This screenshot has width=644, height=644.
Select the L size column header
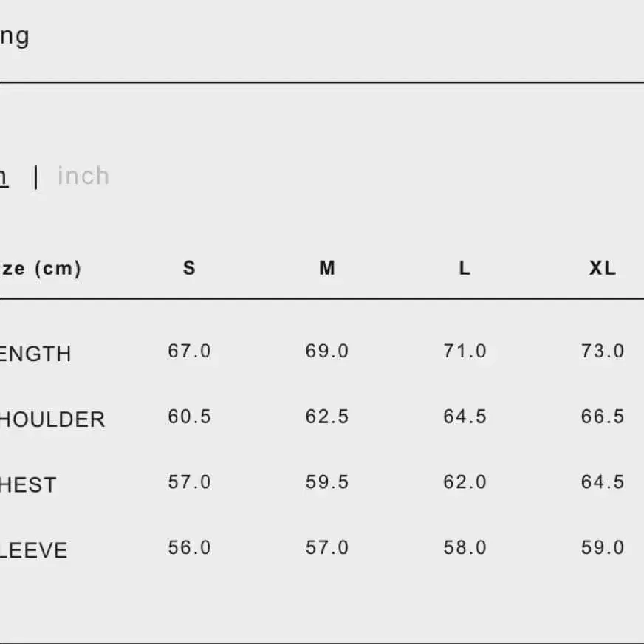pyautogui.click(x=465, y=268)
